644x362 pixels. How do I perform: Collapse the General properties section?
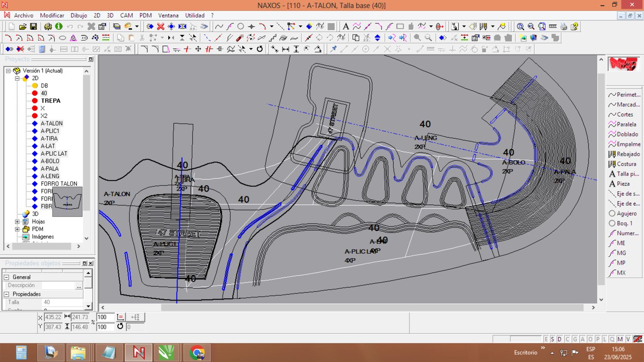[x=6, y=277]
